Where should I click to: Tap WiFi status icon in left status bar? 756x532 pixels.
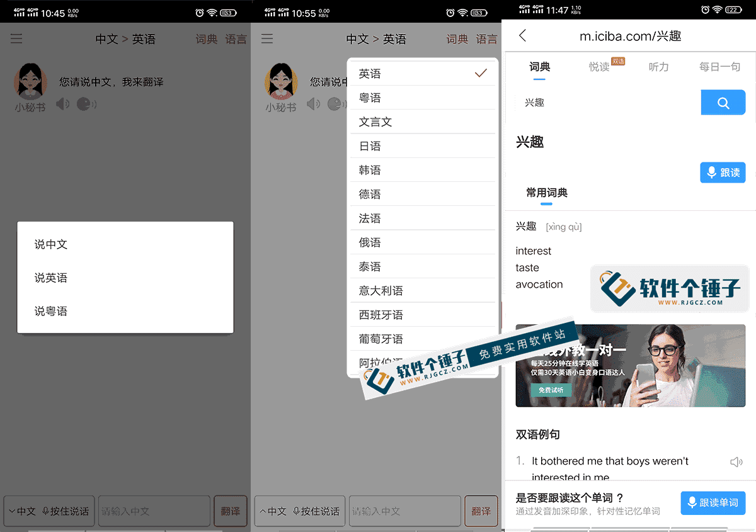(212, 13)
